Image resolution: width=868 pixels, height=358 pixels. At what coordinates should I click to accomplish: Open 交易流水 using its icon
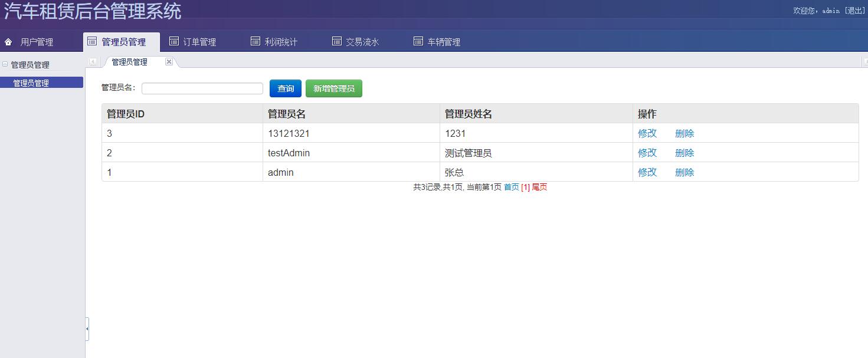(x=336, y=41)
